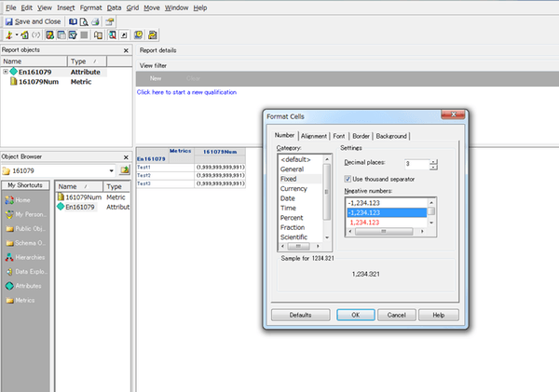The image size is (559, 392).
Task: Switch to the Font tab in Format Cells
Action: (339, 136)
